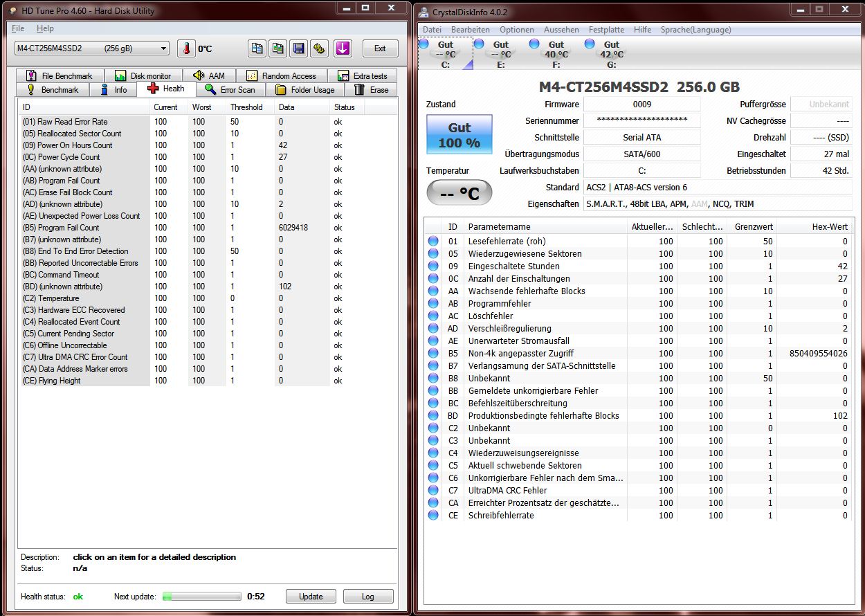Screen dimensions: 865x616
Task: Switch to the Random Access tab
Action: (x=281, y=76)
